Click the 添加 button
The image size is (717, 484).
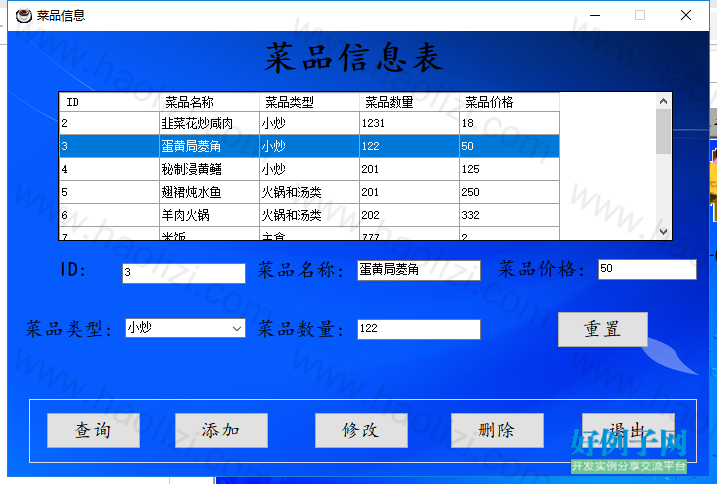point(221,430)
